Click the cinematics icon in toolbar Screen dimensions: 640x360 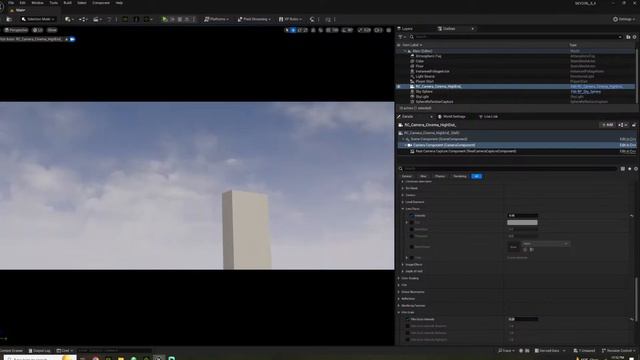[x=97, y=19]
